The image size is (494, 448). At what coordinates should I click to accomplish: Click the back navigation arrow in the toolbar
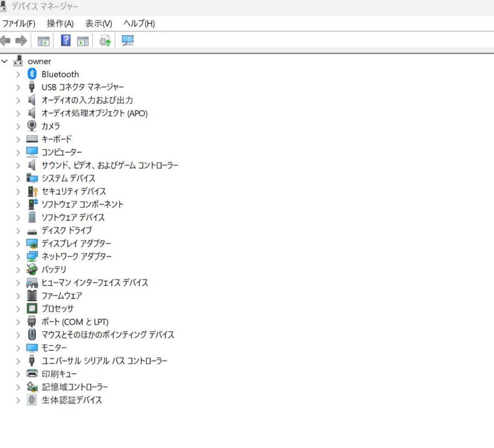5,41
